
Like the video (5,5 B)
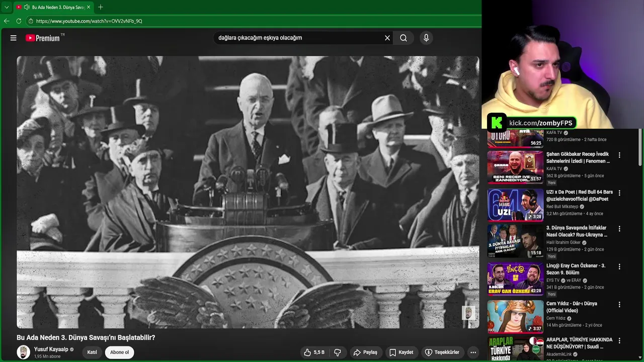click(314, 352)
